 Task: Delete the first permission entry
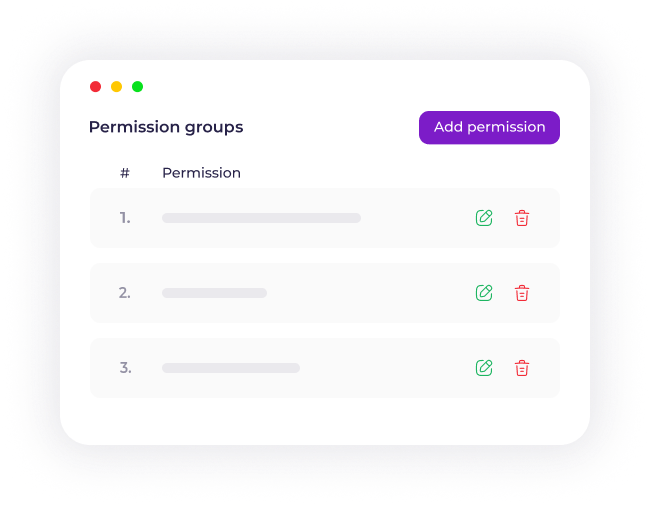click(x=521, y=218)
